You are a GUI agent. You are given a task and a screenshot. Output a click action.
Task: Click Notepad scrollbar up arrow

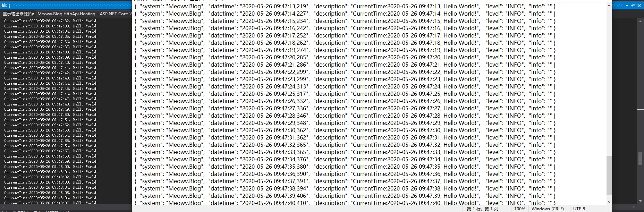point(609,6)
